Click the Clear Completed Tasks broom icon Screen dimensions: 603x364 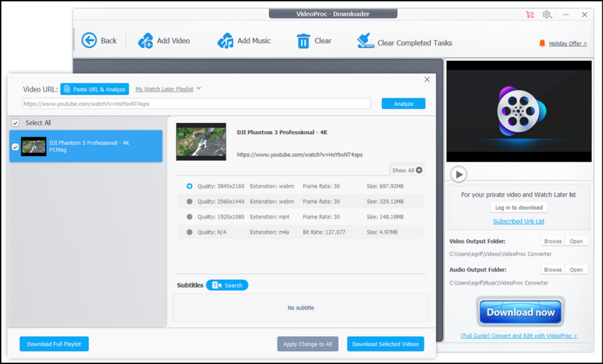pos(365,42)
